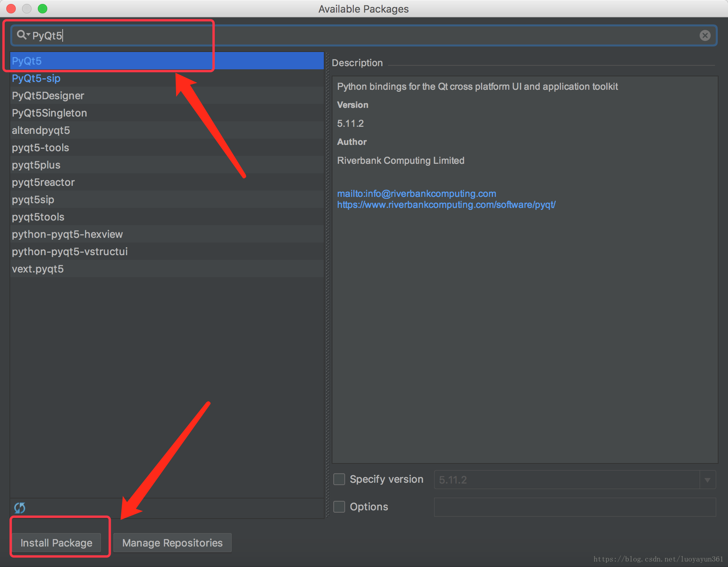Reload the package list
The image size is (728, 567).
[20, 508]
